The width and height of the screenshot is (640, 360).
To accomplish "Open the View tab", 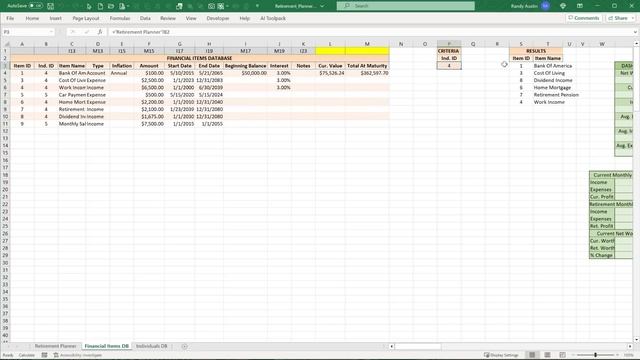I will click(x=191, y=18).
